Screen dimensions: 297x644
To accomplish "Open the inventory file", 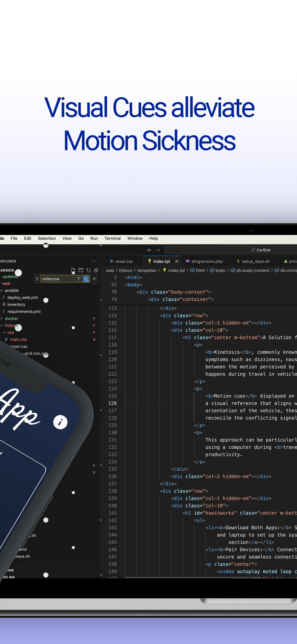I will point(16,304).
